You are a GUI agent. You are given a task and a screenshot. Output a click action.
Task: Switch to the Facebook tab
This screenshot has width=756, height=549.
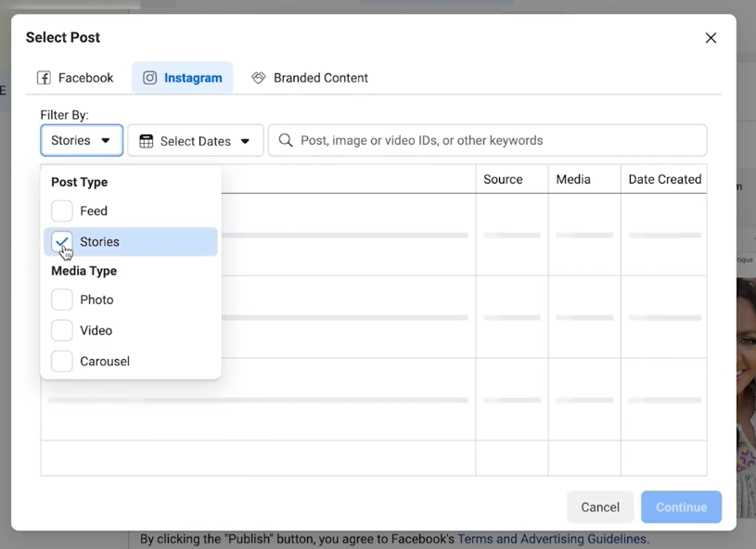(75, 78)
